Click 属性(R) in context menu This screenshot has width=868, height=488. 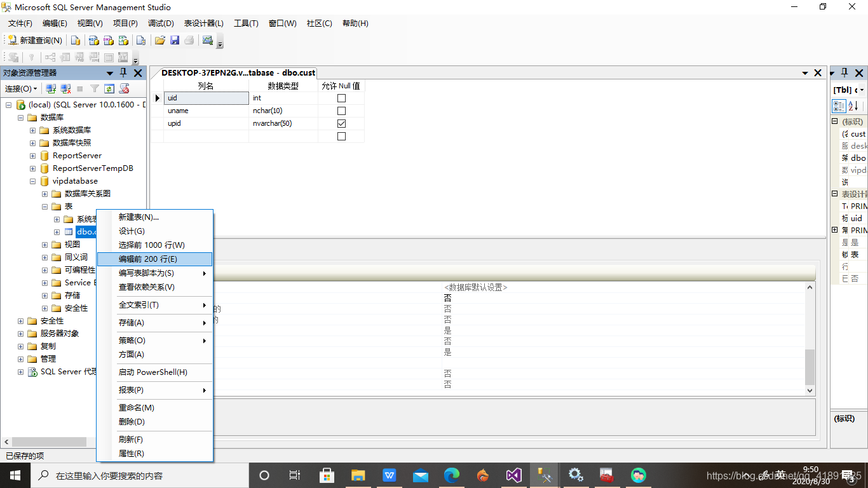[x=154, y=454]
